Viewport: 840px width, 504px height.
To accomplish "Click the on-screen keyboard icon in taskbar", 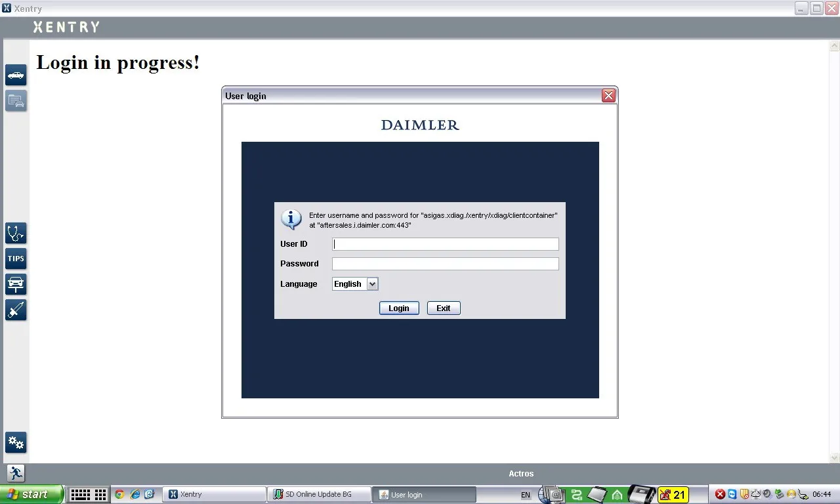I will (x=80, y=494).
